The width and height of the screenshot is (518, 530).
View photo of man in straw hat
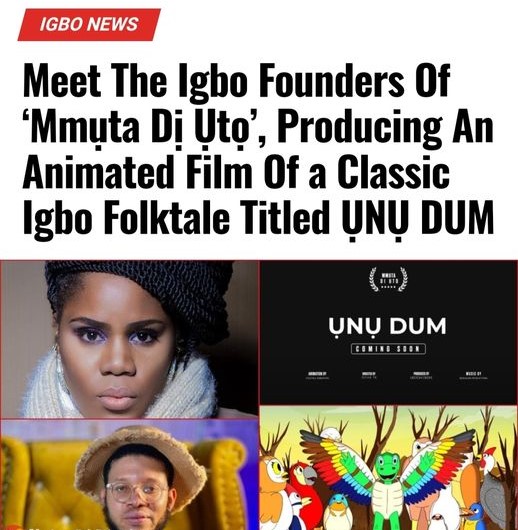click(x=130, y=475)
